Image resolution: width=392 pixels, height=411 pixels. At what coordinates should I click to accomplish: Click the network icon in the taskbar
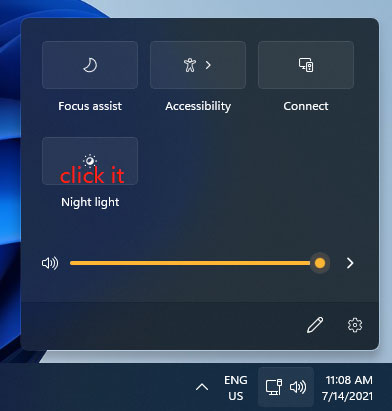pos(274,387)
